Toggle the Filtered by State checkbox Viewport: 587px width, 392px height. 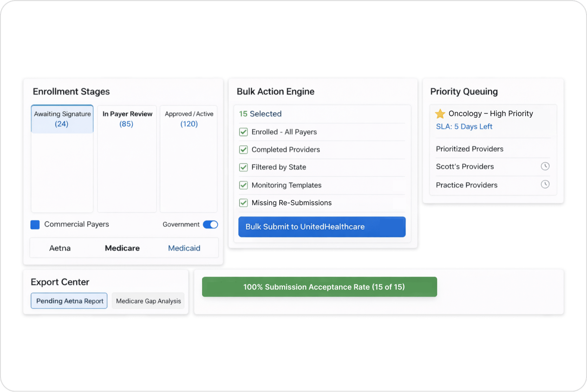tap(243, 167)
